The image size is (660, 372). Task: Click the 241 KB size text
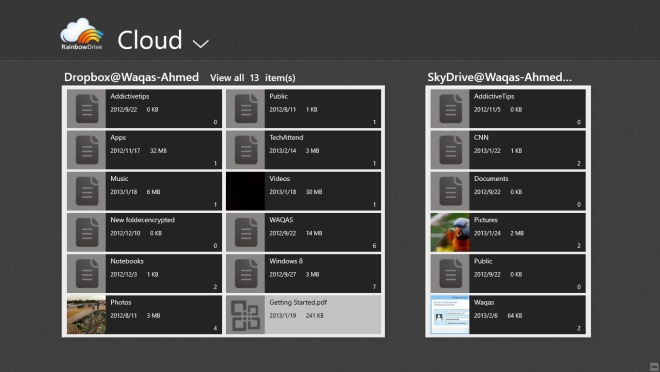coord(314,316)
